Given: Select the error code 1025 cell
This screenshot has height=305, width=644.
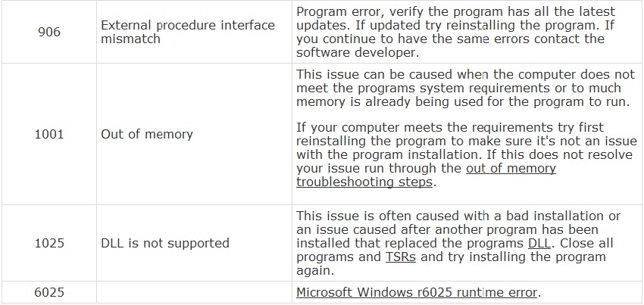Looking at the screenshot, I should (x=49, y=243).
